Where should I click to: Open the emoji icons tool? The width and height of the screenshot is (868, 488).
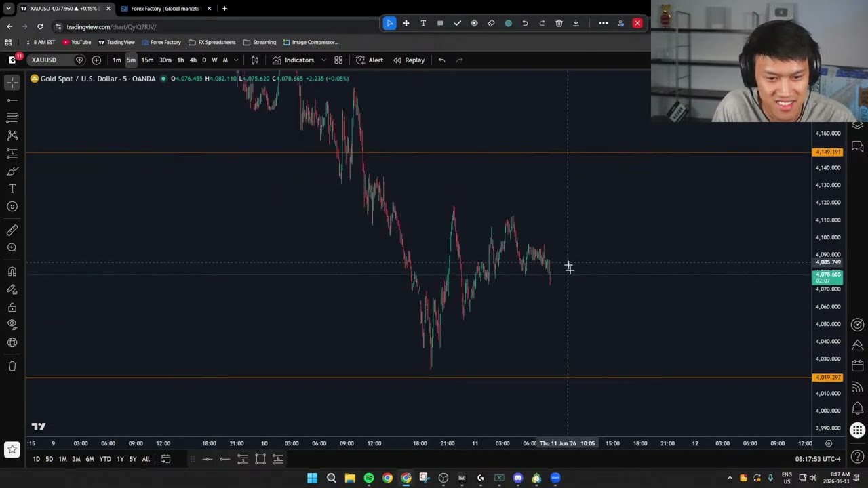[x=12, y=206]
